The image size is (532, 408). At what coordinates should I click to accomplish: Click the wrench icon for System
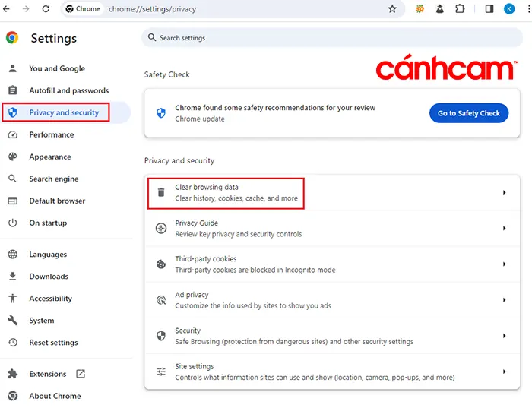click(13, 321)
